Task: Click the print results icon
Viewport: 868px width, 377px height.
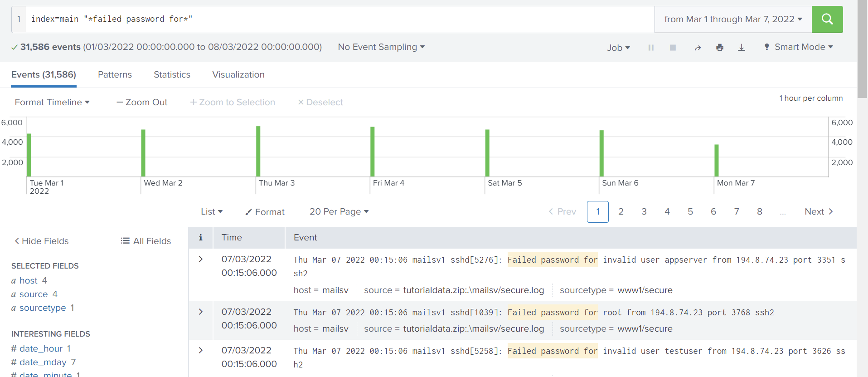Action: (720, 48)
